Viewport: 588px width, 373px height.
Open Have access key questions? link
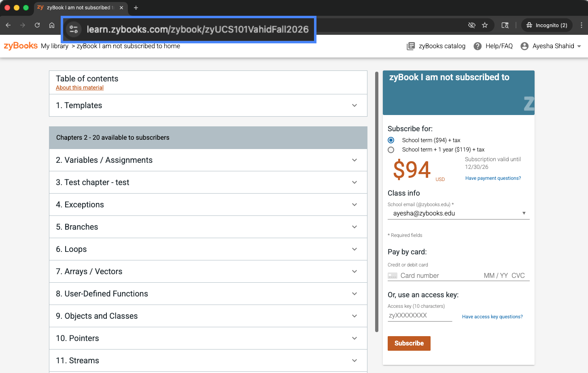(x=492, y=317)
